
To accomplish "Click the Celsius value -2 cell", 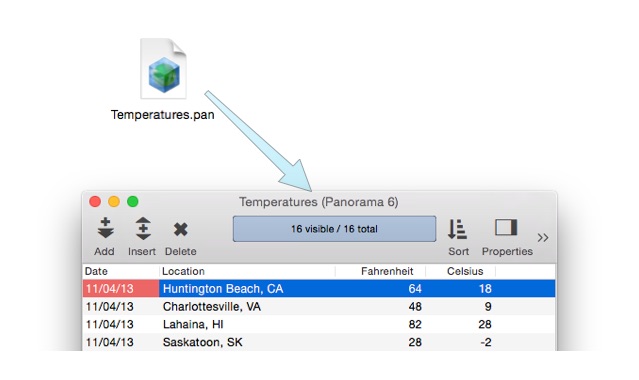I will pos(485,342).
